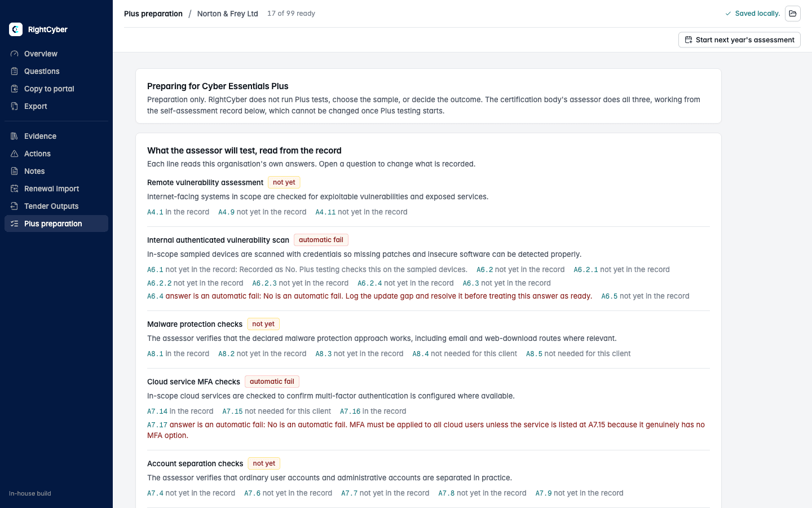
Task: Select Tender Outputs in the sidebar
Action: pyautogui.click(x=56, y=206)
